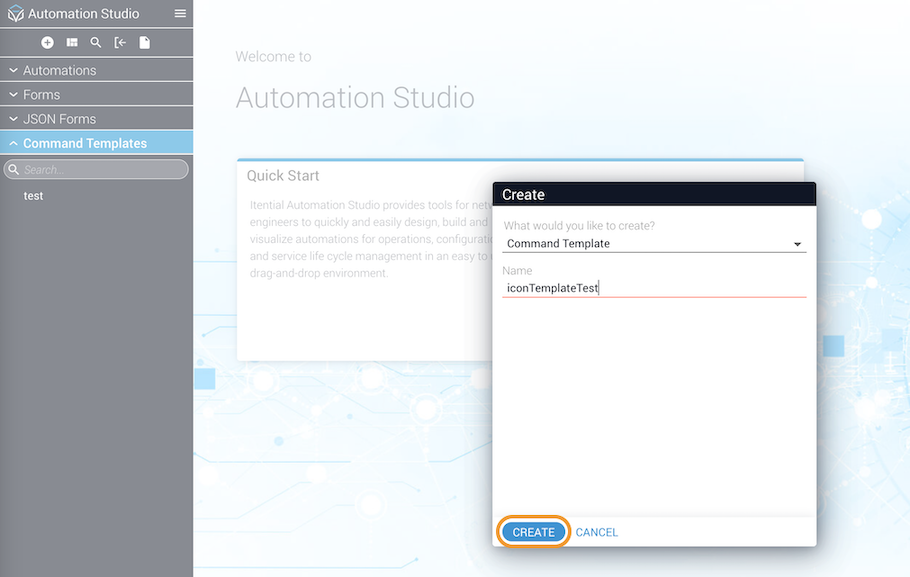This screenshot has width=910, height=577.
Task: Focus the sidebar Search field
Action: pos(96,170)
